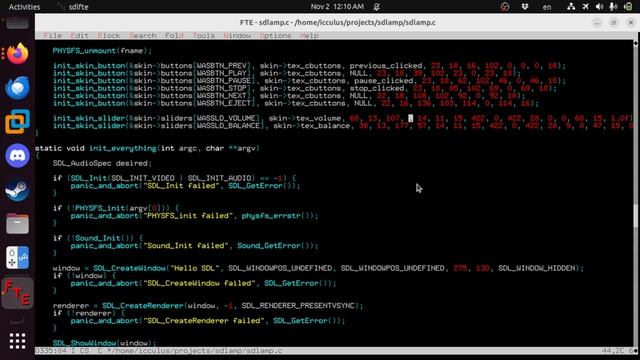Click the vertical scrollbar thumb
This screenshot has width=640, height=360.
coord(636,216)
